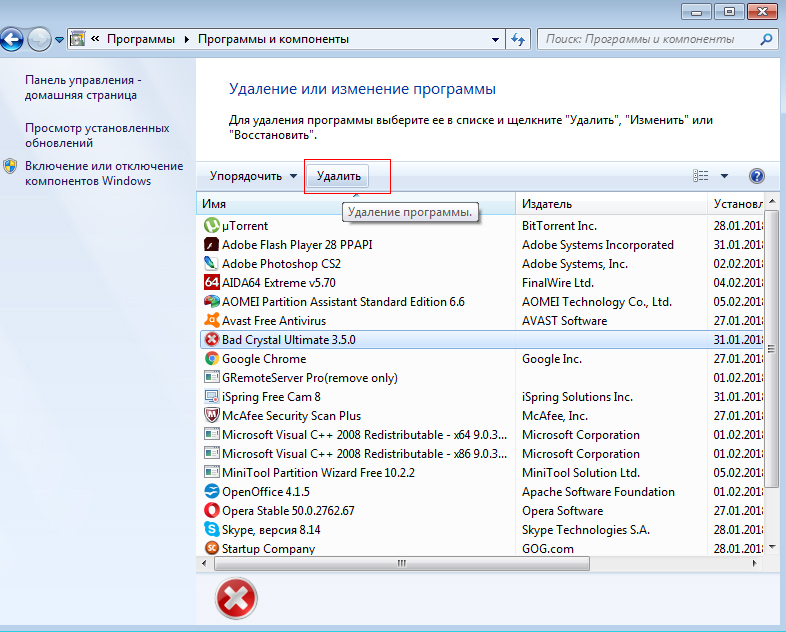Image resolution: width=786 pixels, height=632 pixels.
Task: Click the GRemoteServer Pro icon
Action: click(x=212, y=377)
